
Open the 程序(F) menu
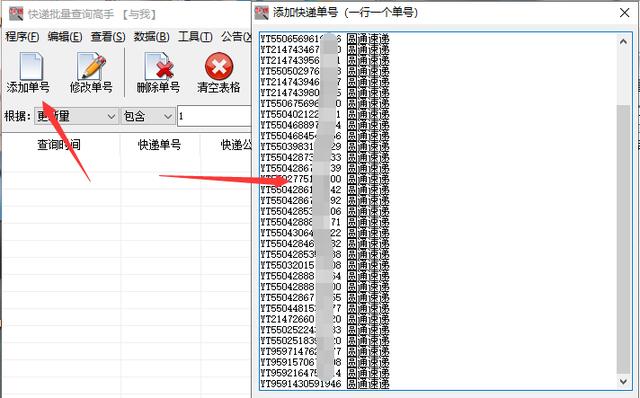click(22, 37)
